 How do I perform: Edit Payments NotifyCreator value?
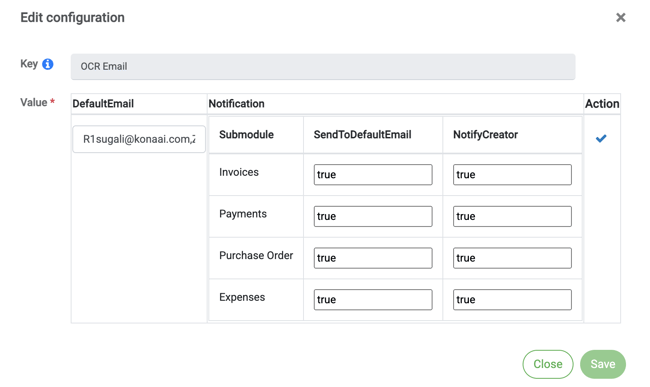(512, 216)
